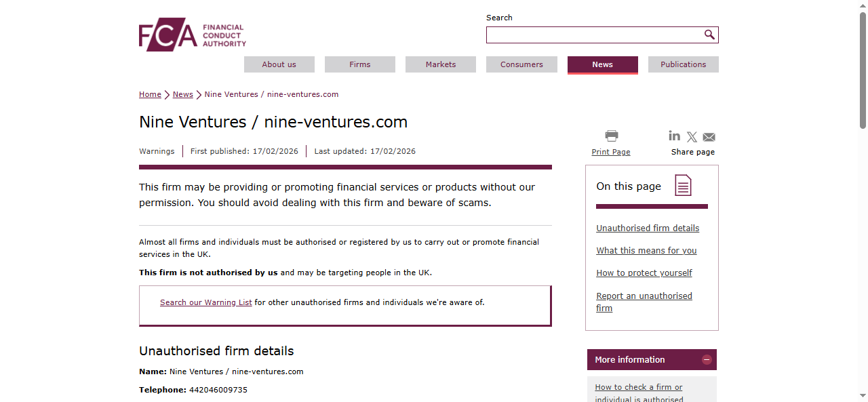The image size is (868, 402).
Task: Click the printer icon above Print Page
Action: click(610, 135)
